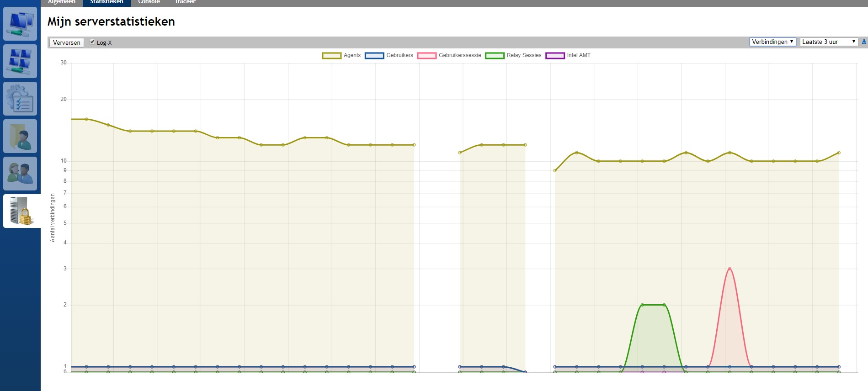Toggle Gebruikerssessie legend color swatch
Screen dimensions: 868x391
[x=427, y=56]
